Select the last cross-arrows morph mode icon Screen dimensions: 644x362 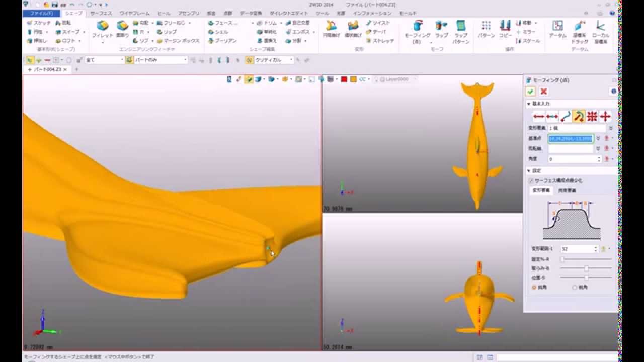(x=605, y=116)
